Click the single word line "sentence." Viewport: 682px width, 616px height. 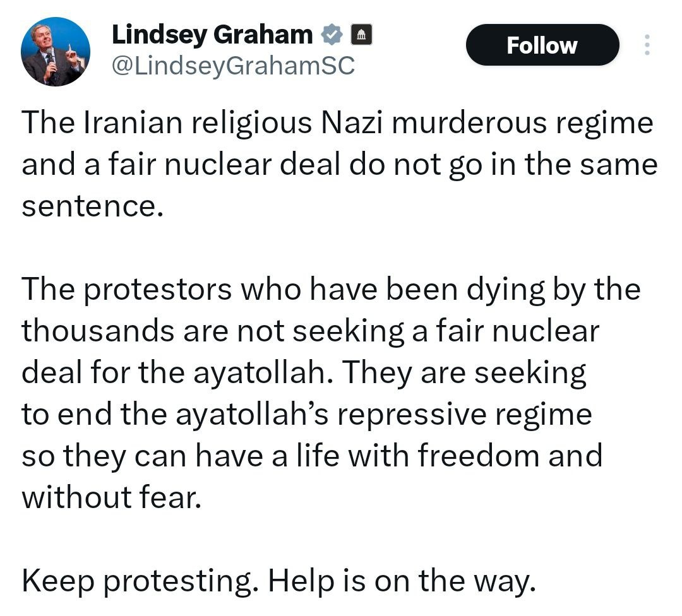88,206
